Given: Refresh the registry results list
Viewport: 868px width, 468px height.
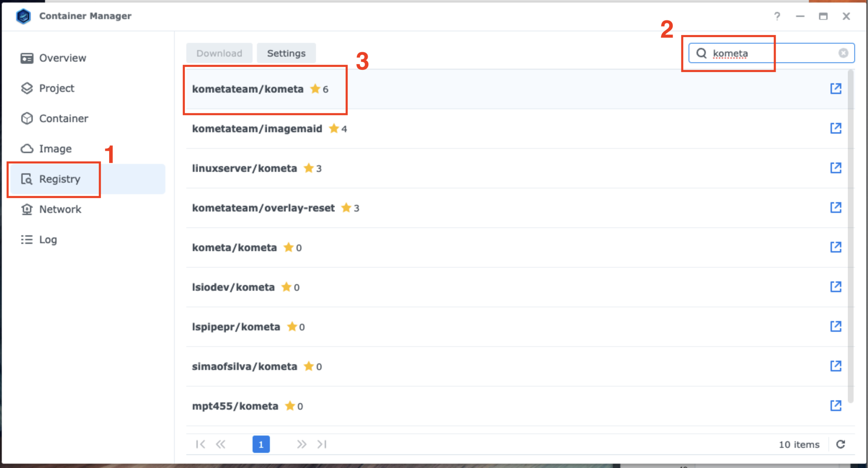Looking at the screenshot, I should tap(841, 444).
